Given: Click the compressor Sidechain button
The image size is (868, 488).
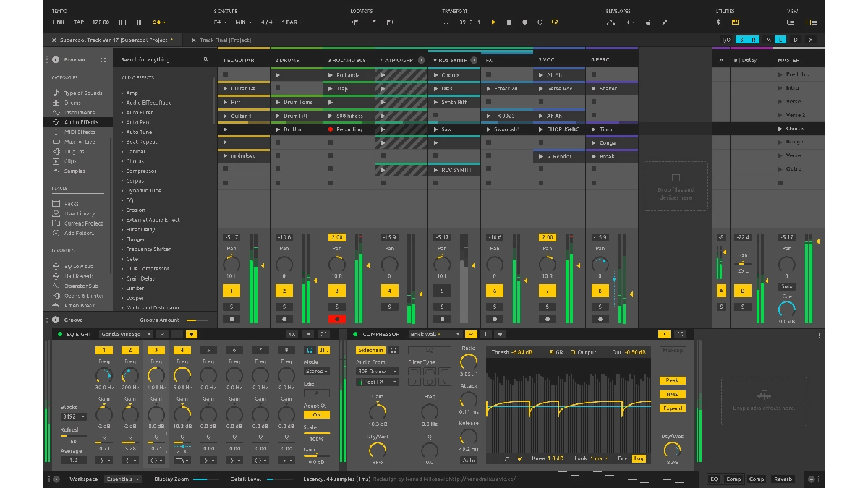Looking at the screenshot, I should pos(370,349).
